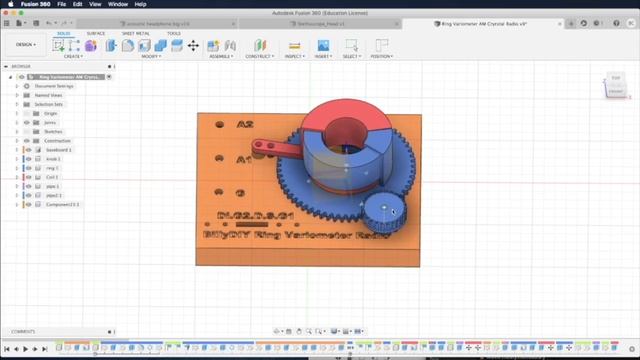Click the SELECT dropdown label
Image resolution: width=640 pixels, height=360 pixels.
[352, 56]
